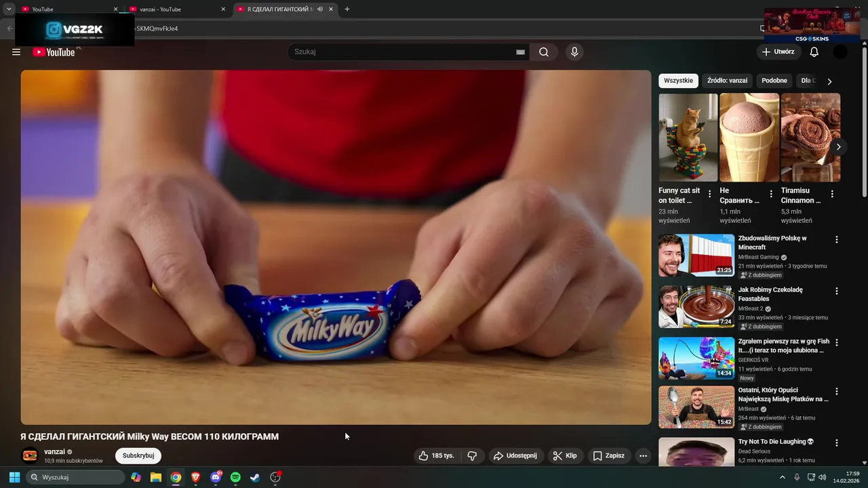Open menu for Jak Robimy Czekoladę Feastables
The width and height of the screenshot is (868, 488).
[837, 291]
